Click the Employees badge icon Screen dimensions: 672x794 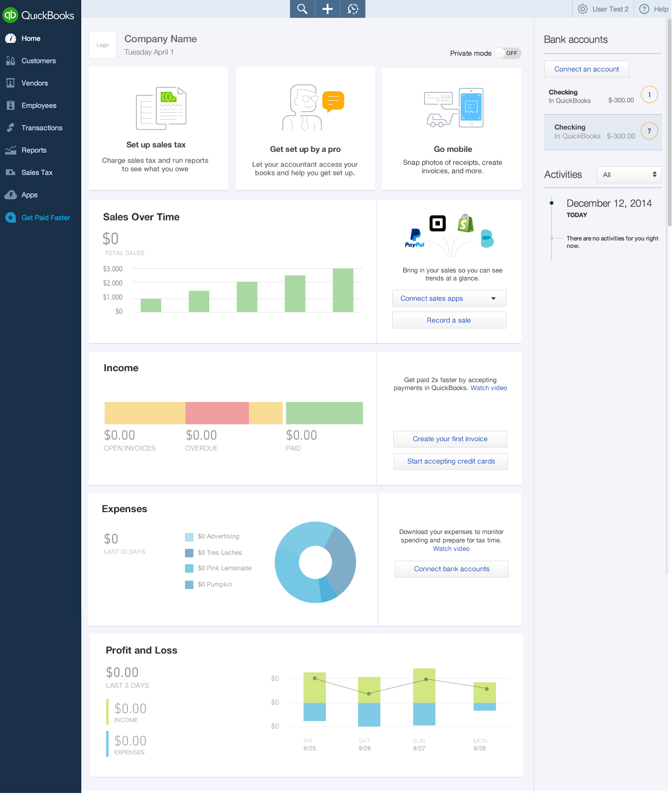point(10,105)
